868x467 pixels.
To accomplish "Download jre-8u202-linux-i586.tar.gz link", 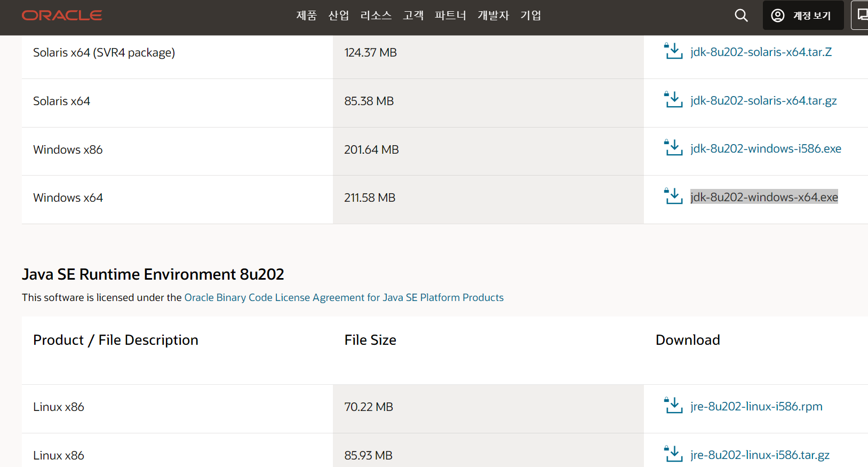I will pos(760,455).
